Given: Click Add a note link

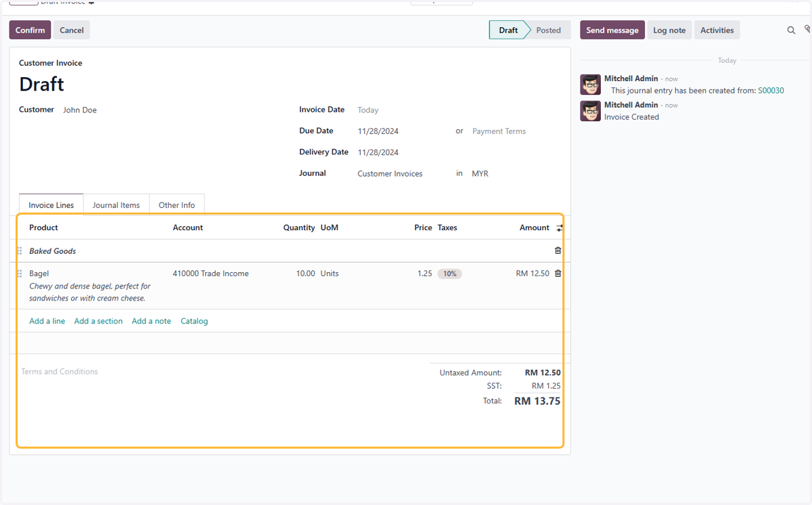Looking at the screenshot, I should 152,321.
